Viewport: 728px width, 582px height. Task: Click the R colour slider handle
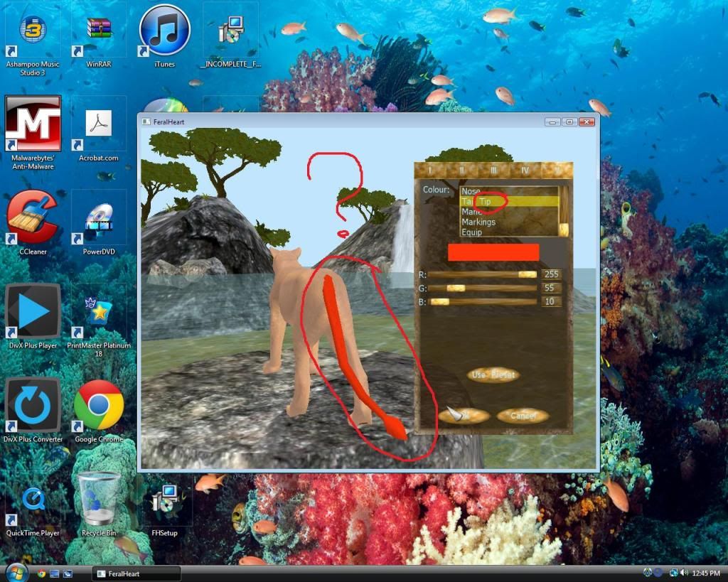click(527, 274)
